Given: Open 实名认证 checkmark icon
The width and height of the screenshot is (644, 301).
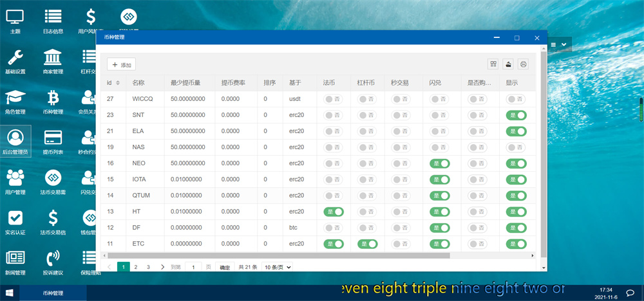Looking at the screenshot, I should (x=15, y=221).
